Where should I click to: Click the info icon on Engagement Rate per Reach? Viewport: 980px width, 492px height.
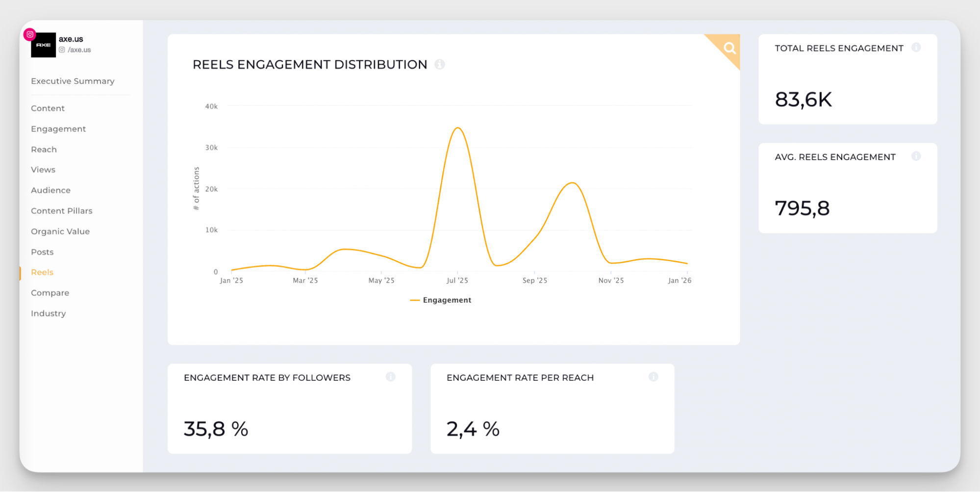click(x=653, y=377)
